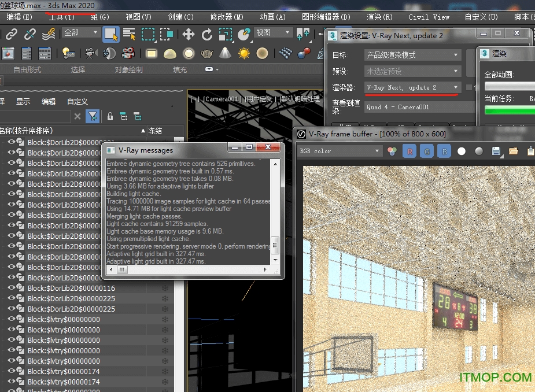This screenshot has width=535, height=392.
Task: Open the RGB color channel dropdown
Action: (340, 151)
